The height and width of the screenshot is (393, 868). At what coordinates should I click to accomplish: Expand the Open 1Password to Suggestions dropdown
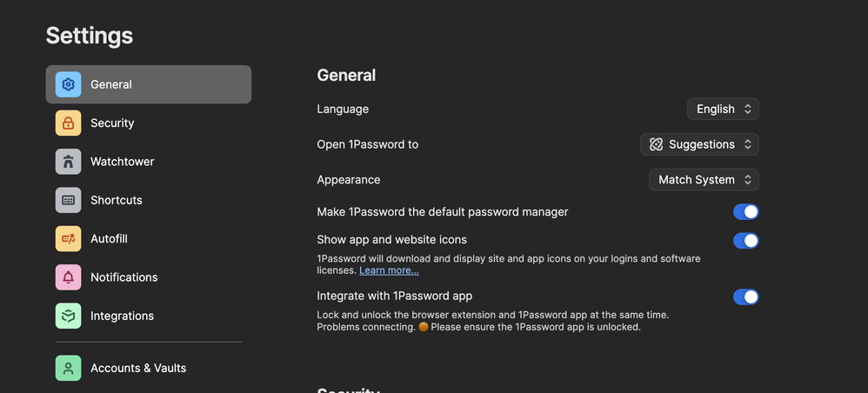pyautogui.click(x=699, y=144)
